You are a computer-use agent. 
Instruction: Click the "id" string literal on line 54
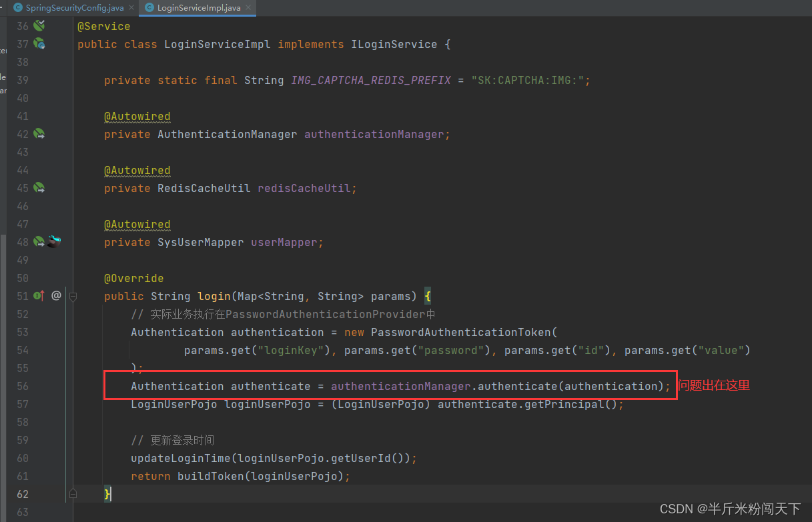click(591, 350)
